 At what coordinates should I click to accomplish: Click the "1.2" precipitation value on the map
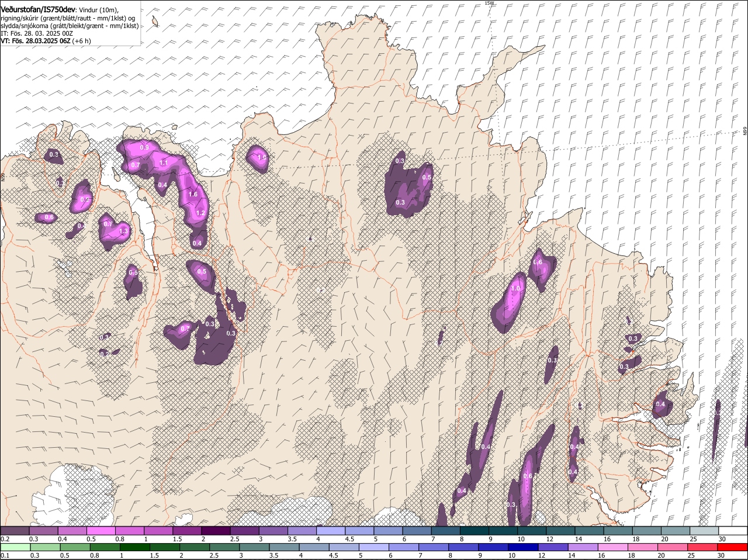pos(200,213)
